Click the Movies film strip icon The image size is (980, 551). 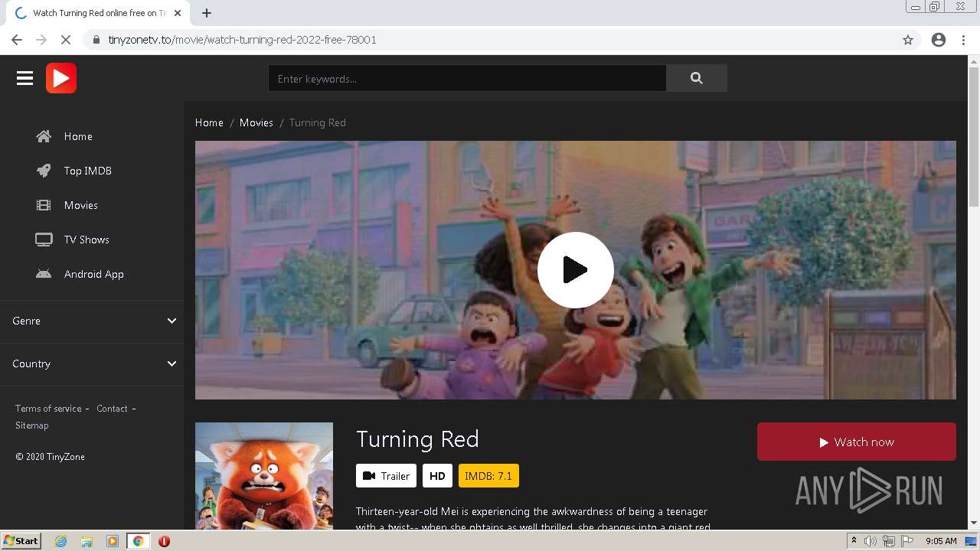(x=44, y=205)
